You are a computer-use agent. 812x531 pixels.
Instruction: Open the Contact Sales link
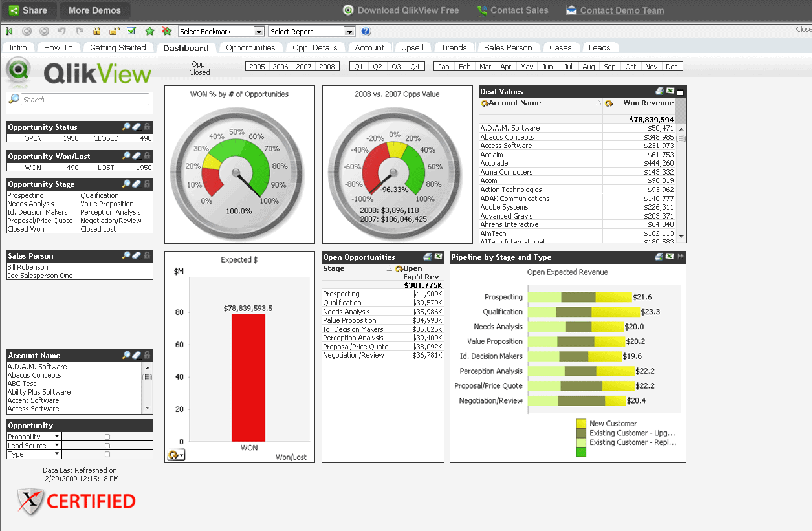pos(512,10)
